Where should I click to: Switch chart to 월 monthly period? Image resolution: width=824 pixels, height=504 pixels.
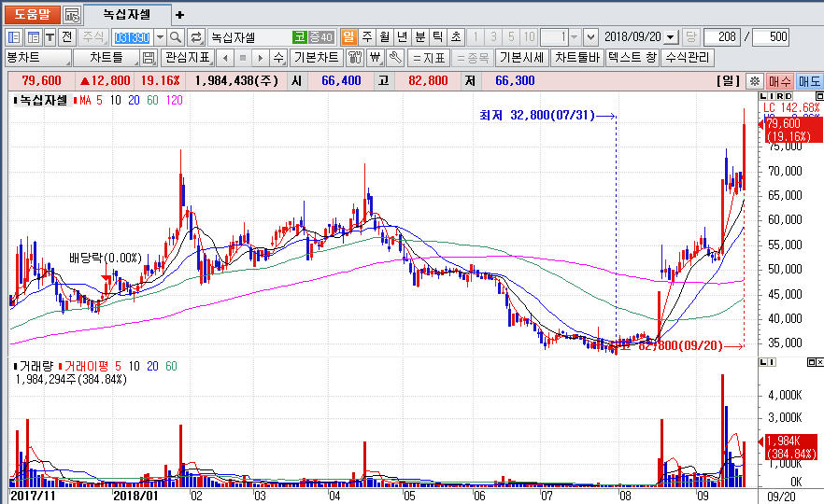pos(384,37)
